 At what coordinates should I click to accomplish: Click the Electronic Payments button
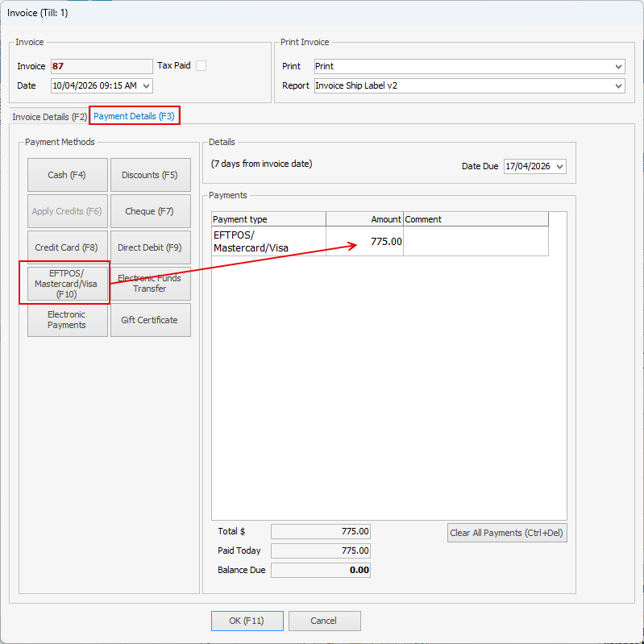(67, 320)
